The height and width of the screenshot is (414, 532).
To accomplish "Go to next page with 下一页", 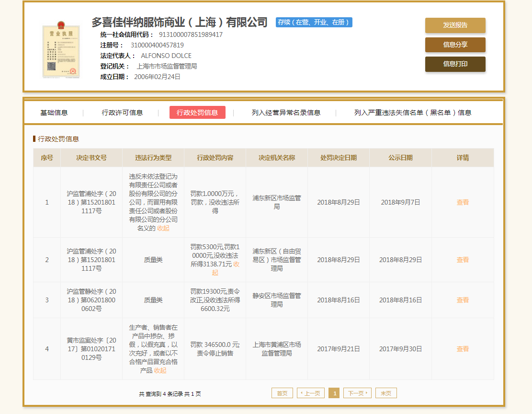I will tap(357, 393).
